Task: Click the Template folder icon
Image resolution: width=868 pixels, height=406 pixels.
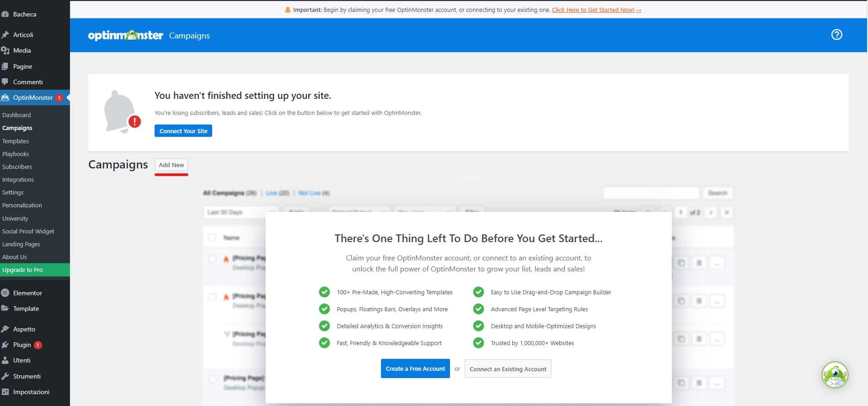Action: coord(5,309)
